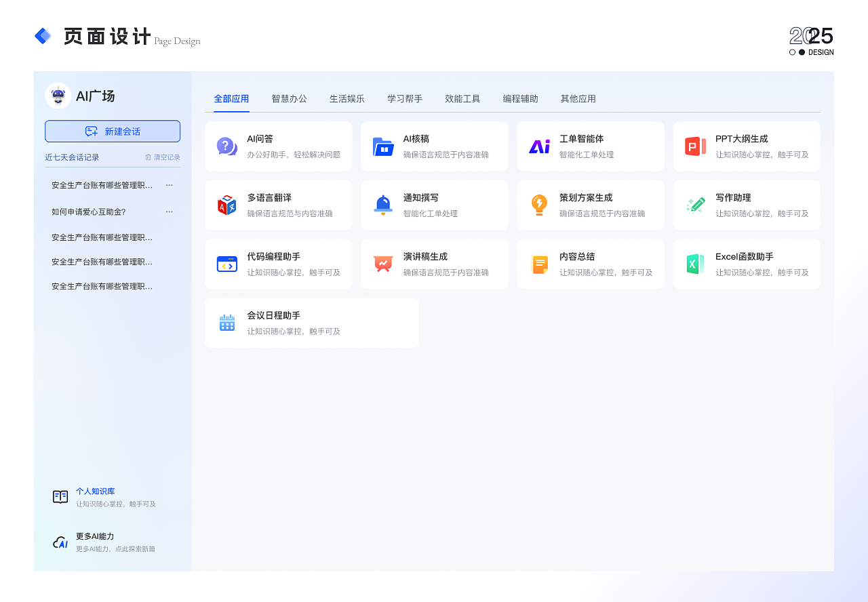Click the trash icon beside 清空记录
The height and width of the screenshot is (602, 868).
148,157
